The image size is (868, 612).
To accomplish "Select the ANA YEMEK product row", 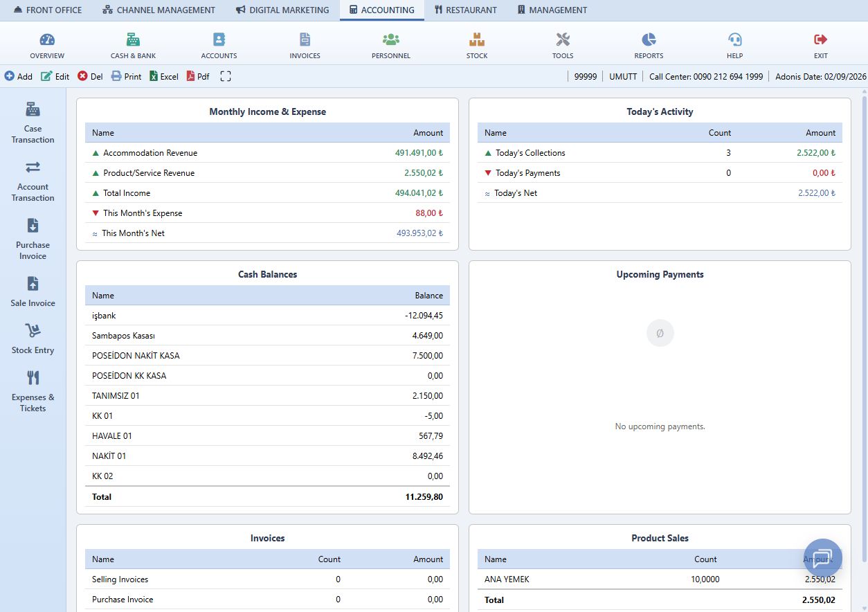I will pos(660,579).
